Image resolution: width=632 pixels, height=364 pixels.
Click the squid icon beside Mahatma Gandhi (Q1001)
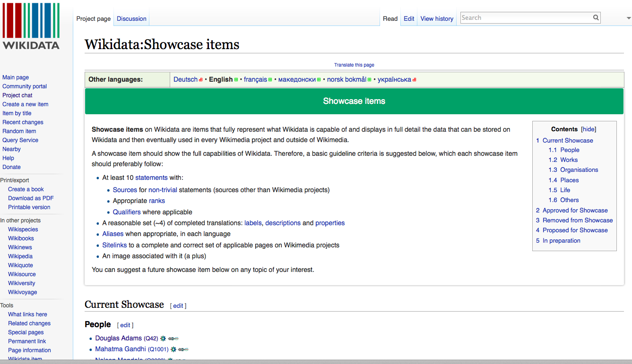[183, 349]
